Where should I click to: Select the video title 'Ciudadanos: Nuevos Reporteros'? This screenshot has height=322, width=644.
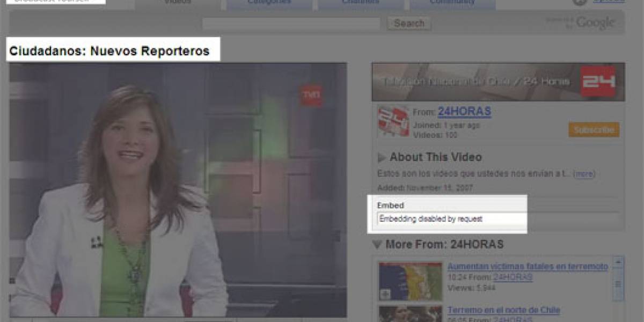[x=109, y=52]
